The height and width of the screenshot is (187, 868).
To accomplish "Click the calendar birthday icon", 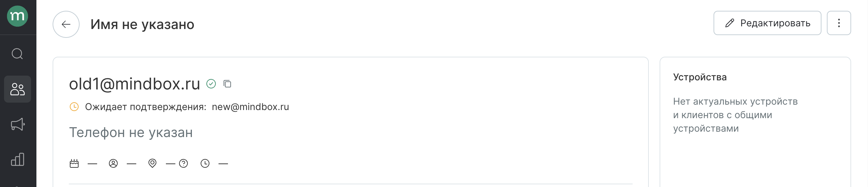I will tap(74, 163).
